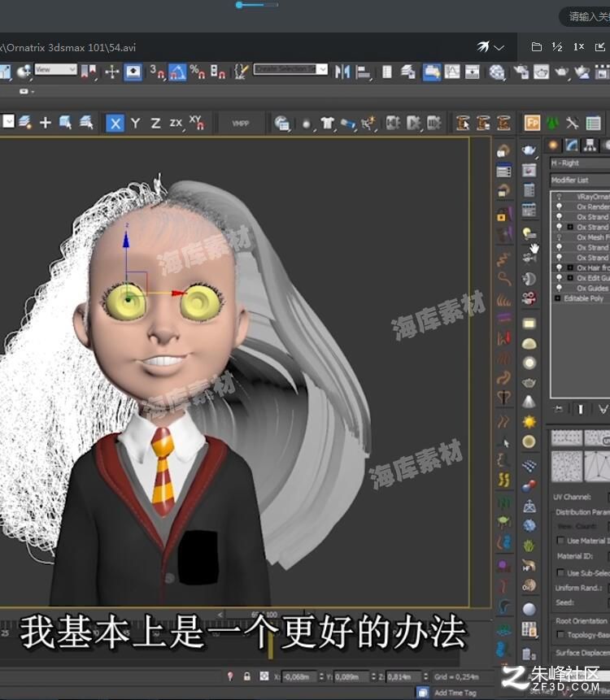Click the Ornatrix yellow curls icon
The width and height of the screenshot is (610, 700).
tap(503, 480)
